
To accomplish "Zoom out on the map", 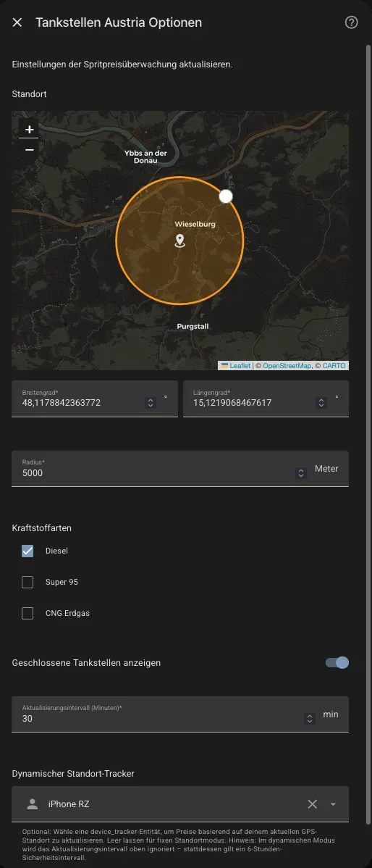I will (x=29, y=149).
